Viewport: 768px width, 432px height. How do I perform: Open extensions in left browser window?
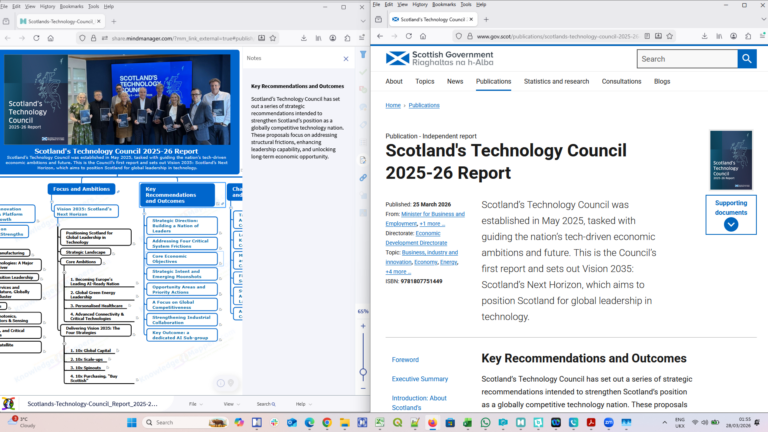point(347,38)
